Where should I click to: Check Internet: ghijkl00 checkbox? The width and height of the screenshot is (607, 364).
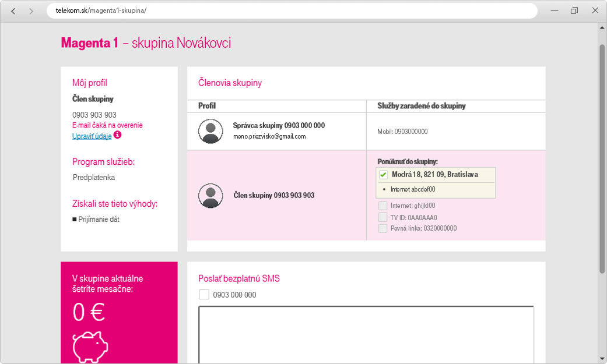[x=383, y=206]
